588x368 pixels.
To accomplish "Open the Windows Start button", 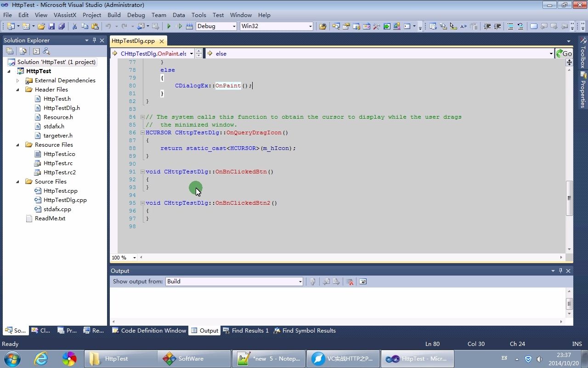I will (12, 358).
